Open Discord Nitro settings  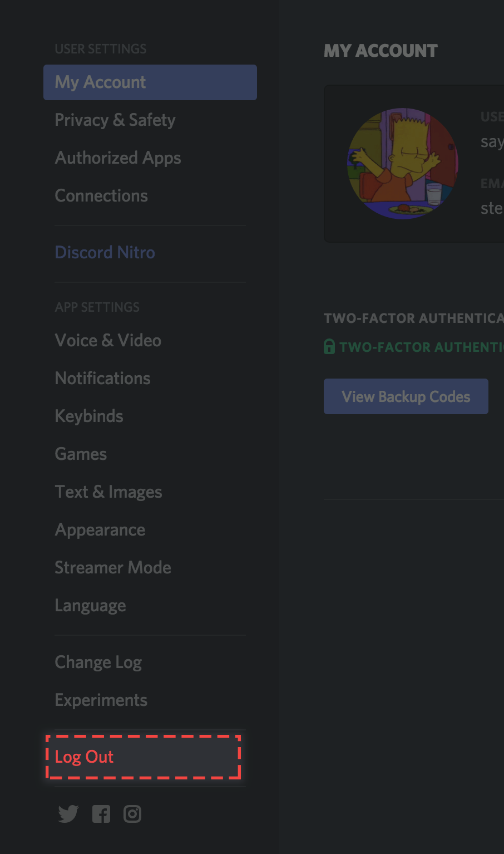(x=105, y=252)
